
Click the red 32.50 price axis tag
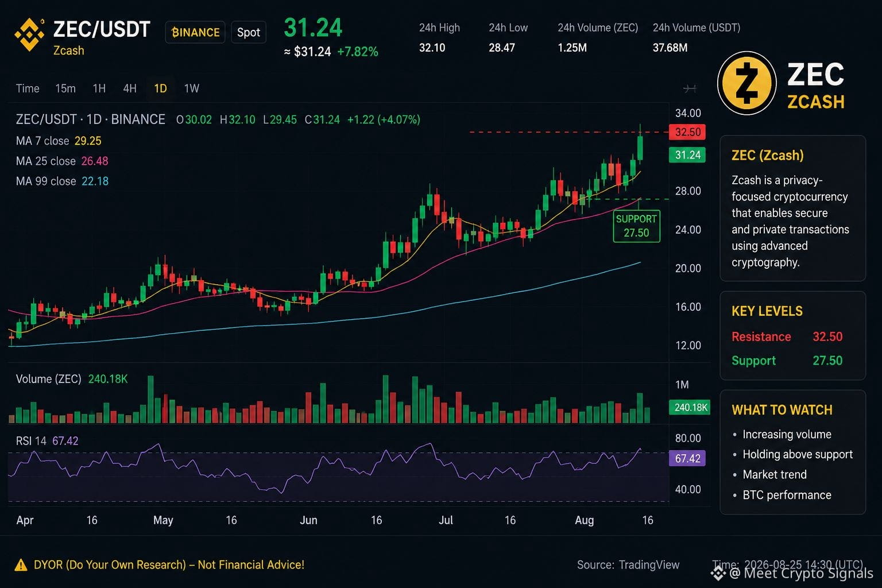click(x=687, y=132)
